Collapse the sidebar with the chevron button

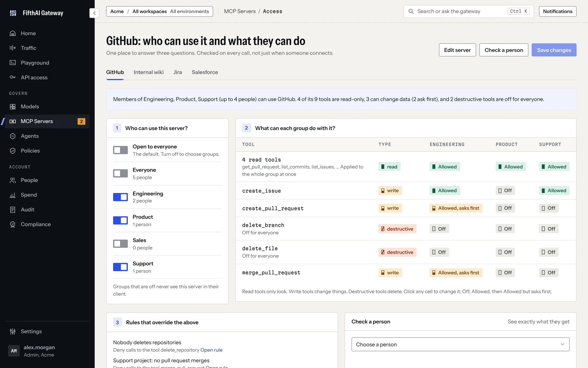click(x=94, y=13)
